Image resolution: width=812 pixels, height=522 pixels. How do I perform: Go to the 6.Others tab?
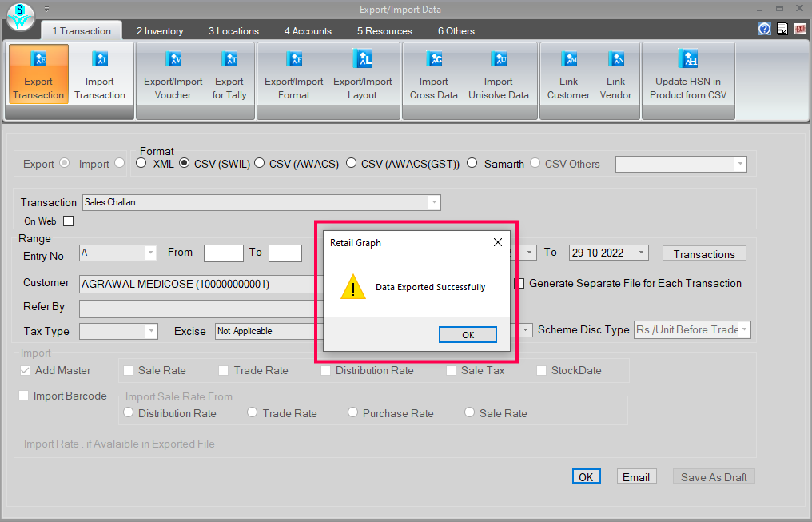click(456, 31)
